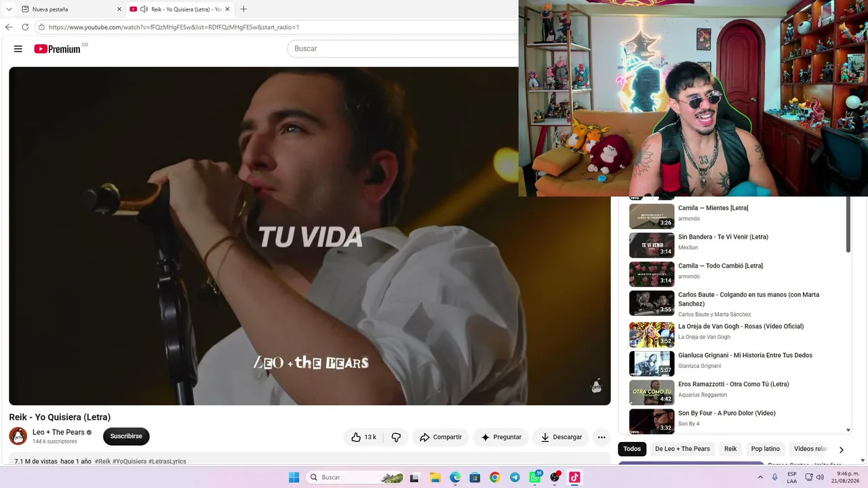Image resolution: width=868 pixels, height=488 pixels.
Task: Open the Preguntar AI button
Action: click(500, 437)
